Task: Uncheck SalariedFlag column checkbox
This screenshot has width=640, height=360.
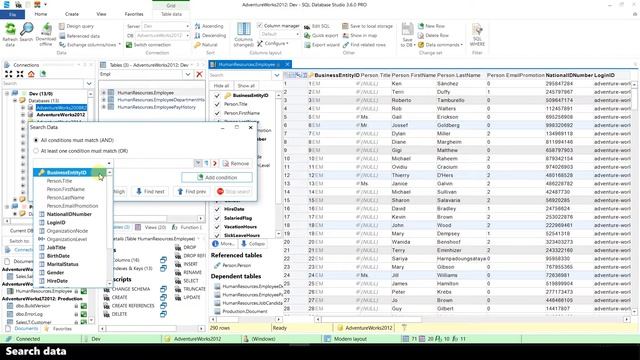Action: (217, 218)
